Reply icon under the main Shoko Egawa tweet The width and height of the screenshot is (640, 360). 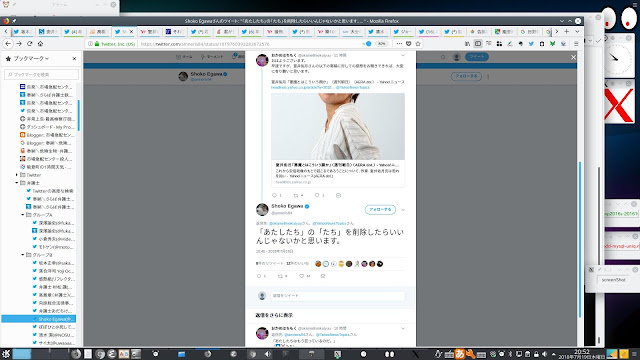pos(259,276)
